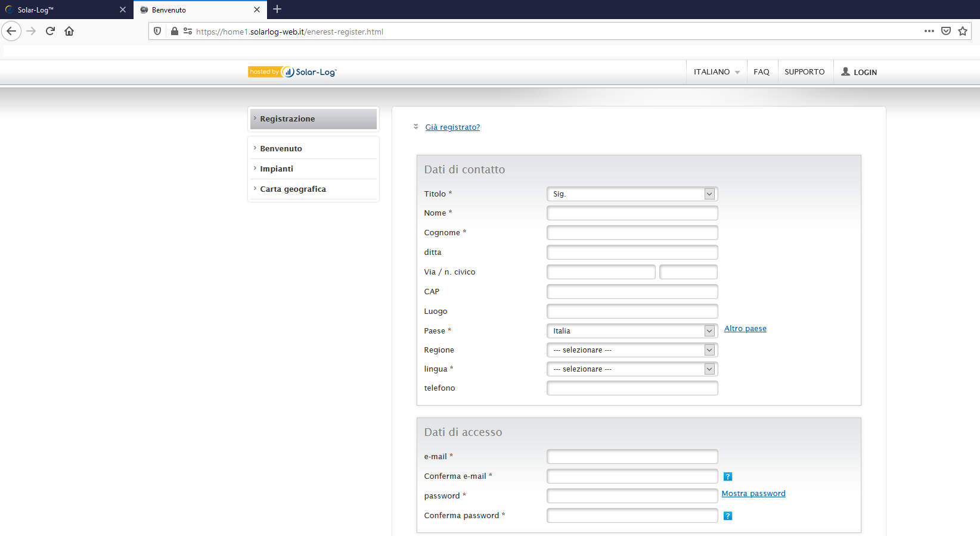Expand the Titolo dropdown
Image resolution: width=980 pixels, height=536 pixels.
tap(632, 194)
